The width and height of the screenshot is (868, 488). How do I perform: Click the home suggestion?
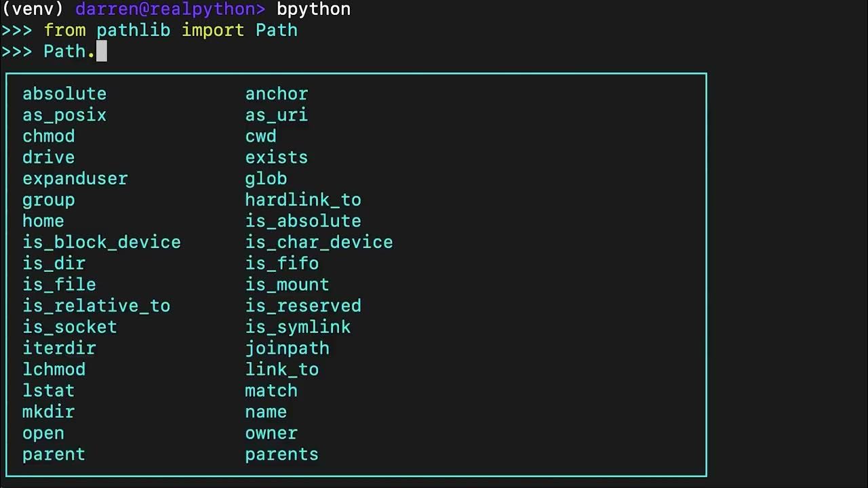43,221
